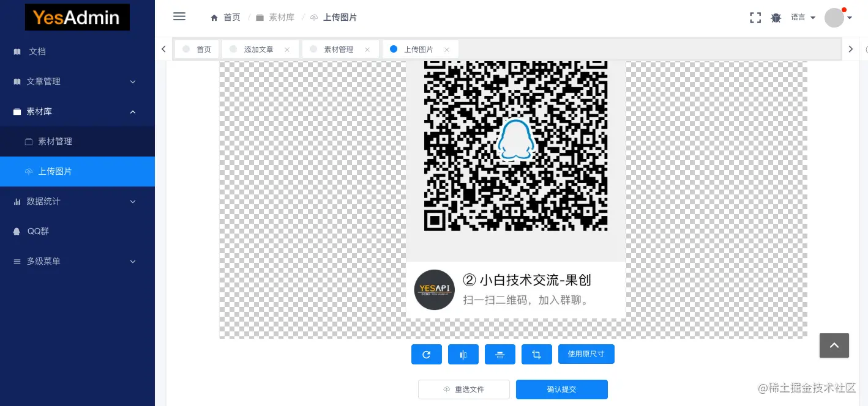The height and width of the screenshot is (406, 868).
Task: Click the QQ群 bell icon in sidebar
Action: 17,232
